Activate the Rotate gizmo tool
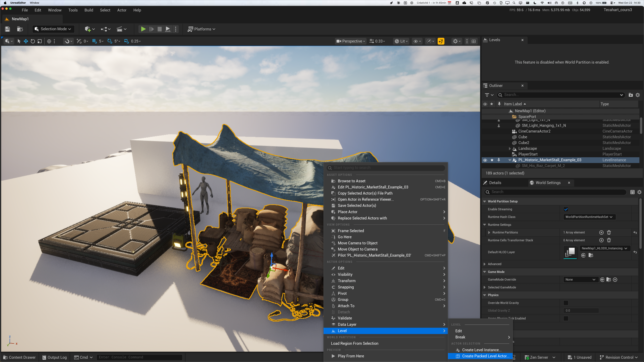This screenshot has width=644, height=362. tap(33, 41)
